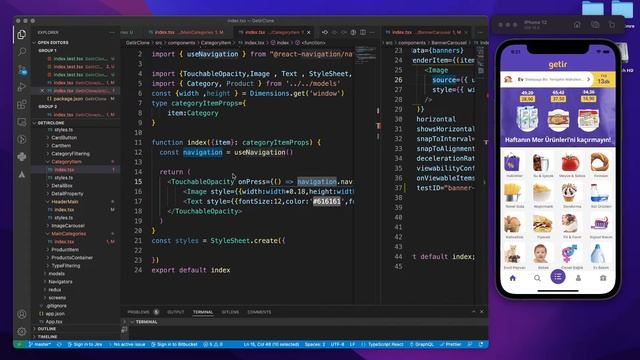
Task: Expand the Outline section
Action: (x=47, y=329)
